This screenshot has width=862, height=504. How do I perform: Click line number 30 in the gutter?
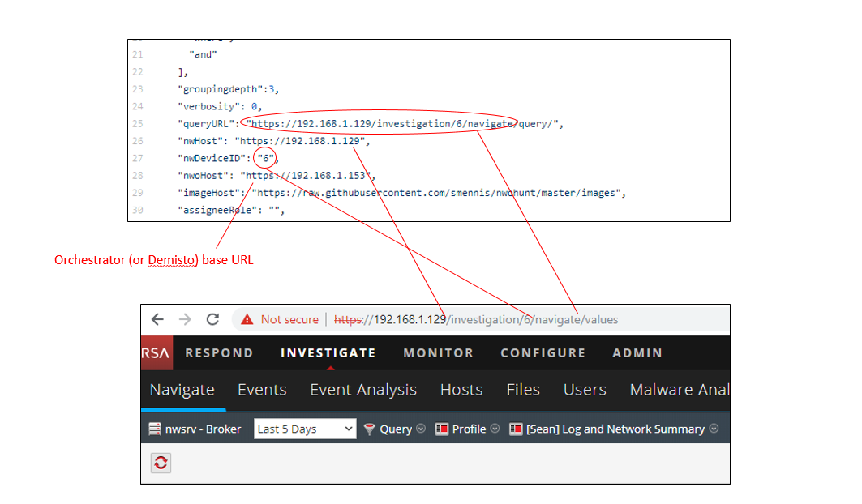coord(137,210)
